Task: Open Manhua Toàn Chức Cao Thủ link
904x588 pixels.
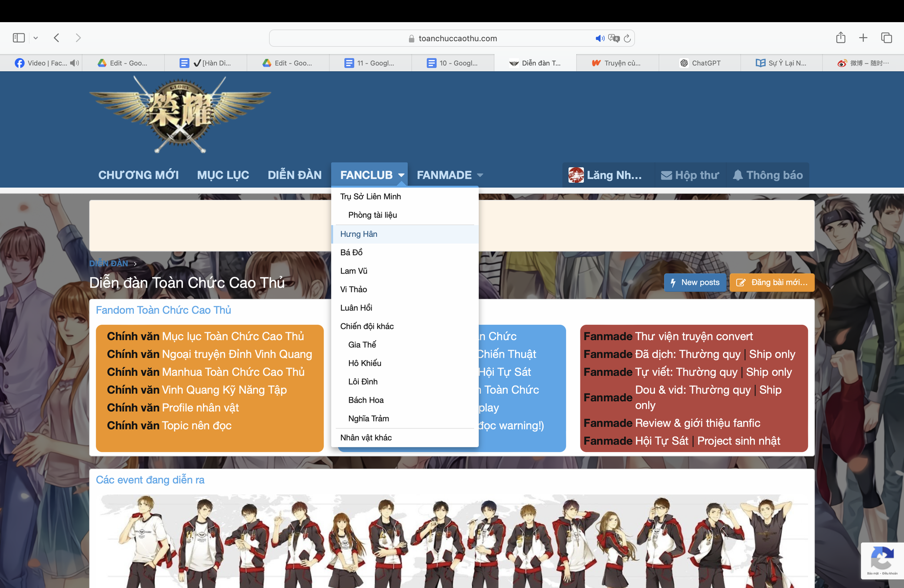Action: (x=233, y=372)
